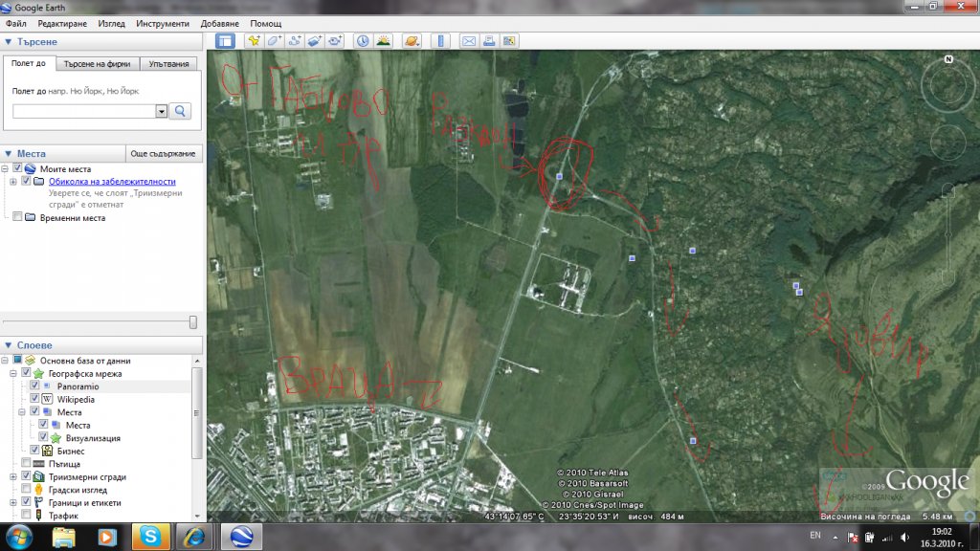Email the current view
The width and height of the screenshot is (980, 551).
click(x=469, y=41)
